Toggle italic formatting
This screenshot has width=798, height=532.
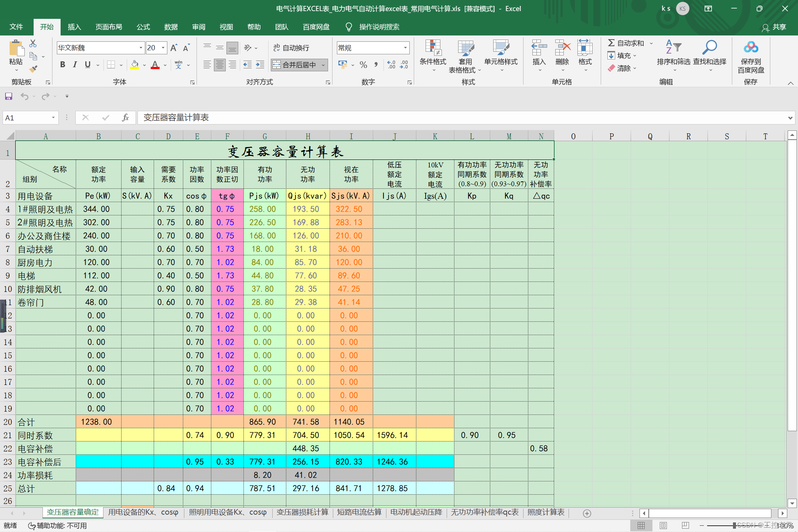(75, 65)
